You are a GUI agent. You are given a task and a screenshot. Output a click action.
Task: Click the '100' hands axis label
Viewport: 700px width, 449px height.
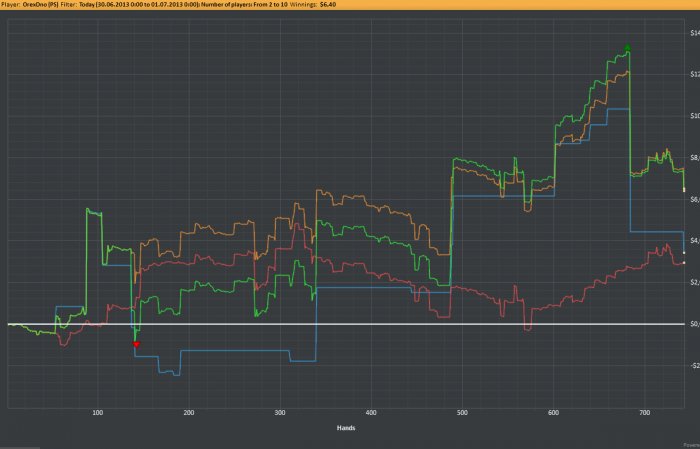pos(98,413)
